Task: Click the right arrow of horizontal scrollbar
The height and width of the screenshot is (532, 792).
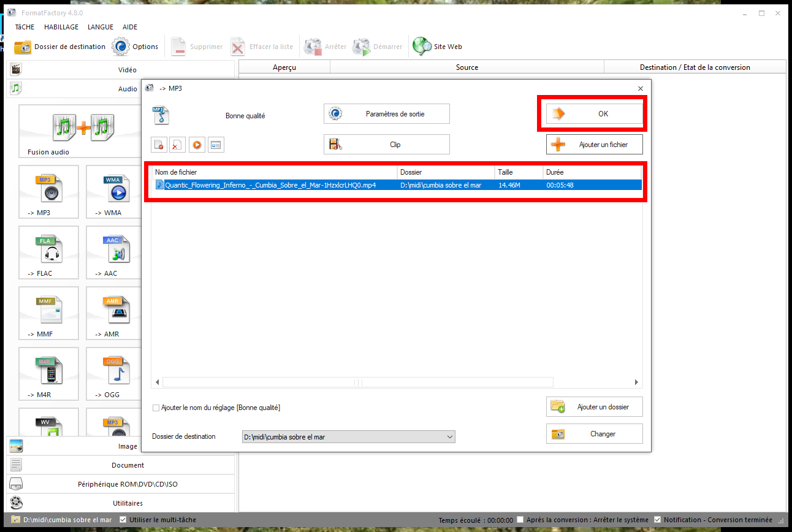Action: point(636,382)
